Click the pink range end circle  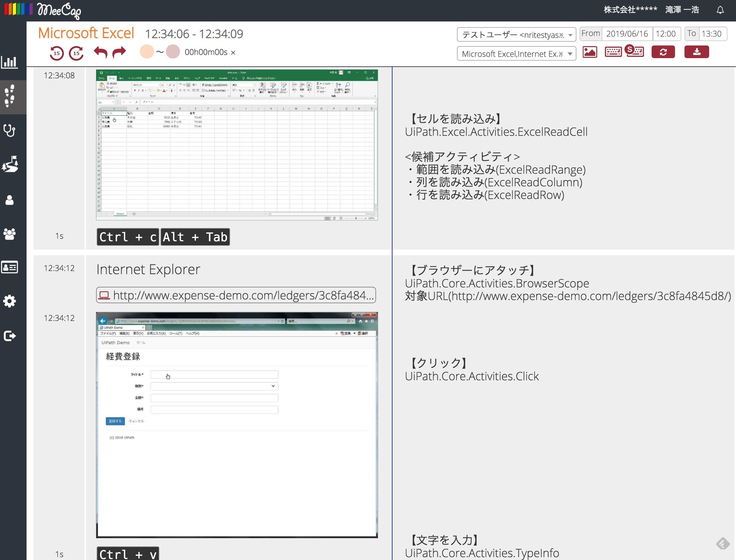[173, 52]
